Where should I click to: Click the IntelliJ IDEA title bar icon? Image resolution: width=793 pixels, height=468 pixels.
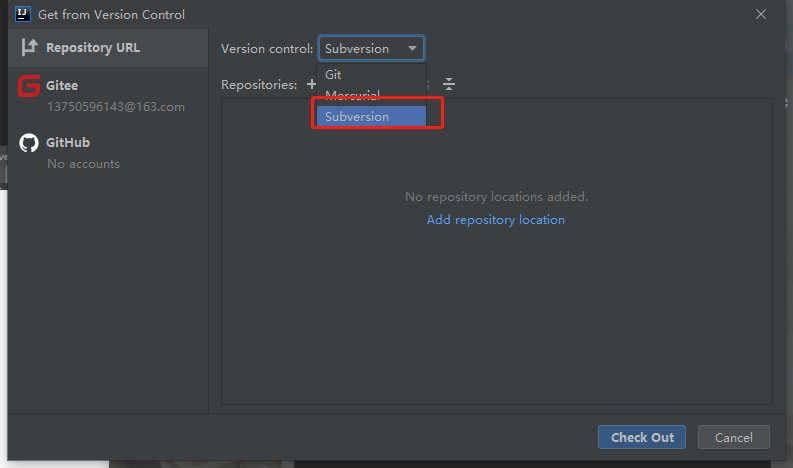point(23,14)
